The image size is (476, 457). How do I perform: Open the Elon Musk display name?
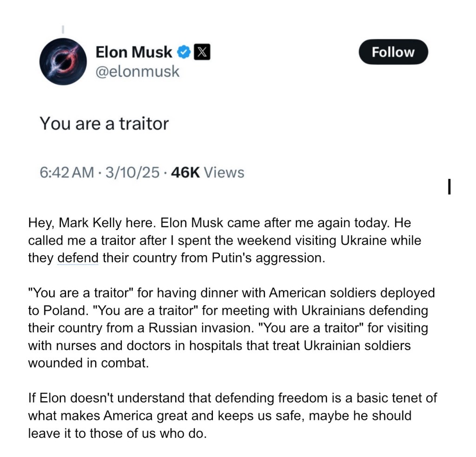(133, 53)
